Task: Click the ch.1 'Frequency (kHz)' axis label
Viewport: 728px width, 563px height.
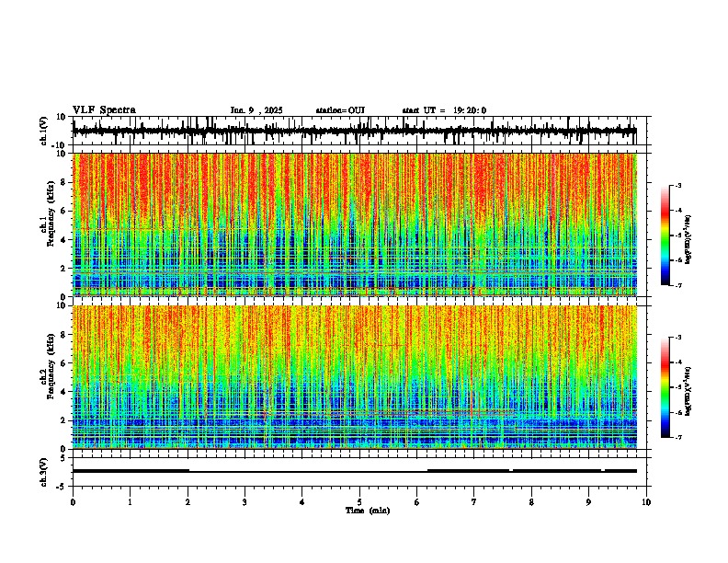Action: point(51,213)
